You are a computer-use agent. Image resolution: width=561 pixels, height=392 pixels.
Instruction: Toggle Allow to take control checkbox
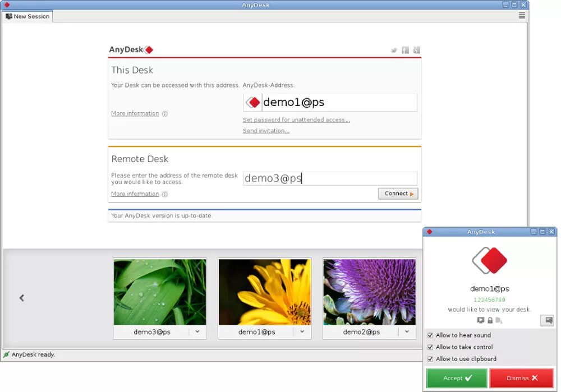click(430, 347)
